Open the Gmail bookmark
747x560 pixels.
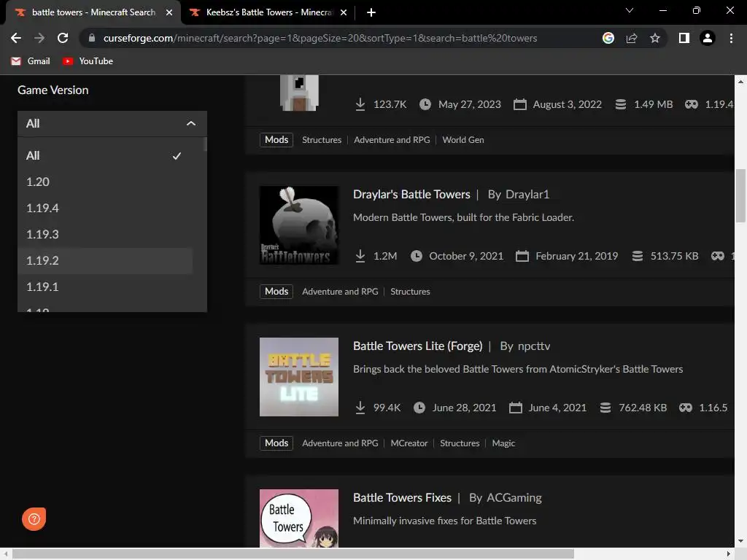[31, 61]
